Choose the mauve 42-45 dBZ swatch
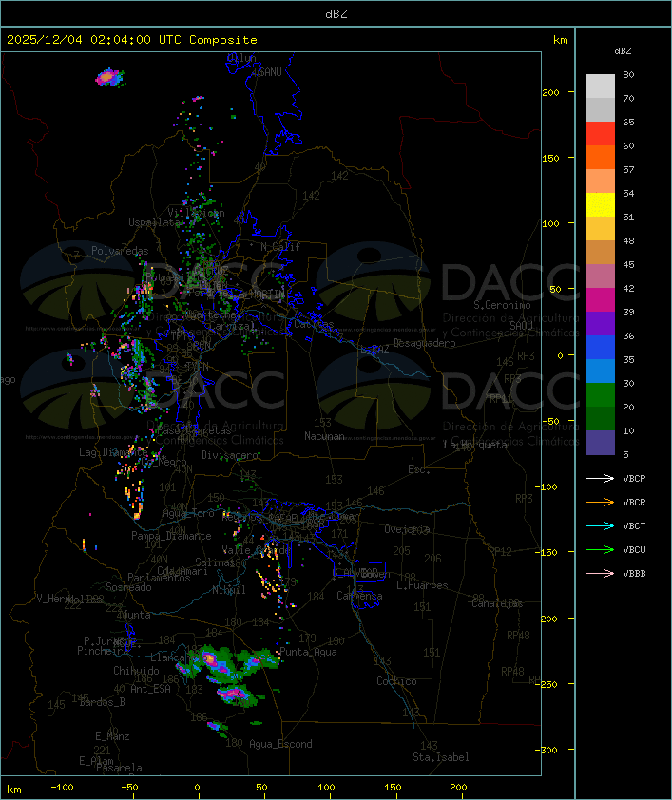This screenshot has width=672, height=800. click(x=600, y=276)
